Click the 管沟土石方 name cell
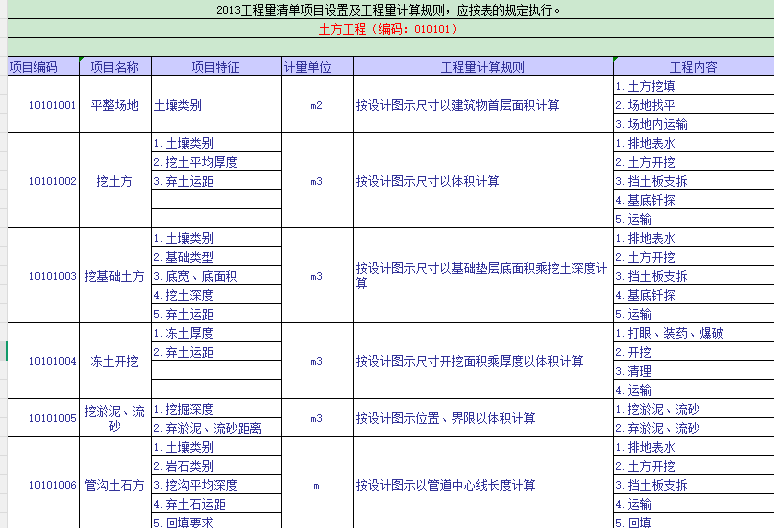 tap(115, 485)
